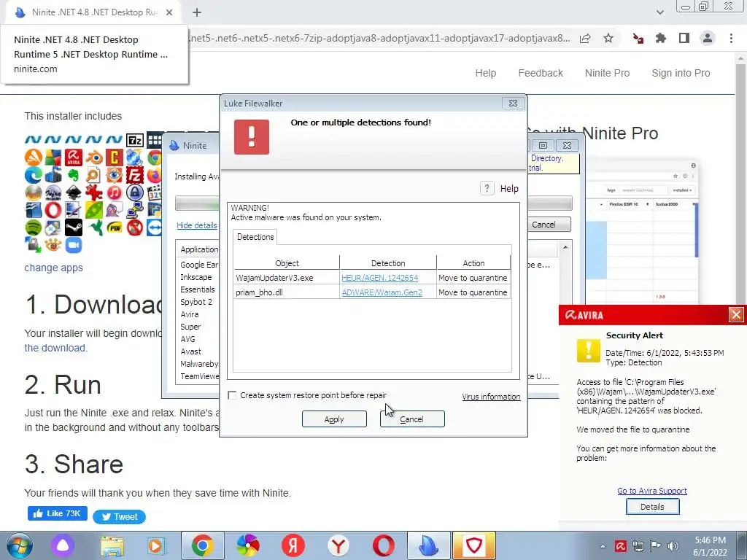Open the Go to Avira Support link
The height and width of the screenshot is (560, 747).
[x=651, y=491]
